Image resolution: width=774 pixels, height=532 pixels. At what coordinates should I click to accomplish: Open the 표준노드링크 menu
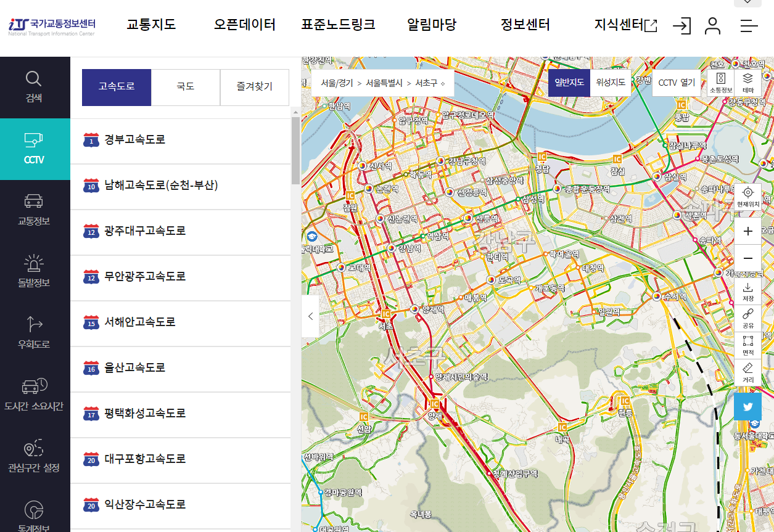[x=339, y=25]
